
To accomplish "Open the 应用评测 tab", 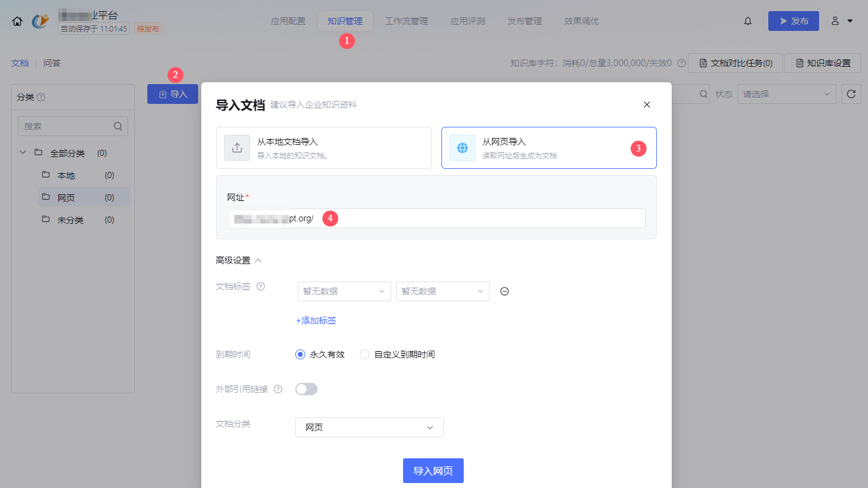I will click(x=467, y=21).
